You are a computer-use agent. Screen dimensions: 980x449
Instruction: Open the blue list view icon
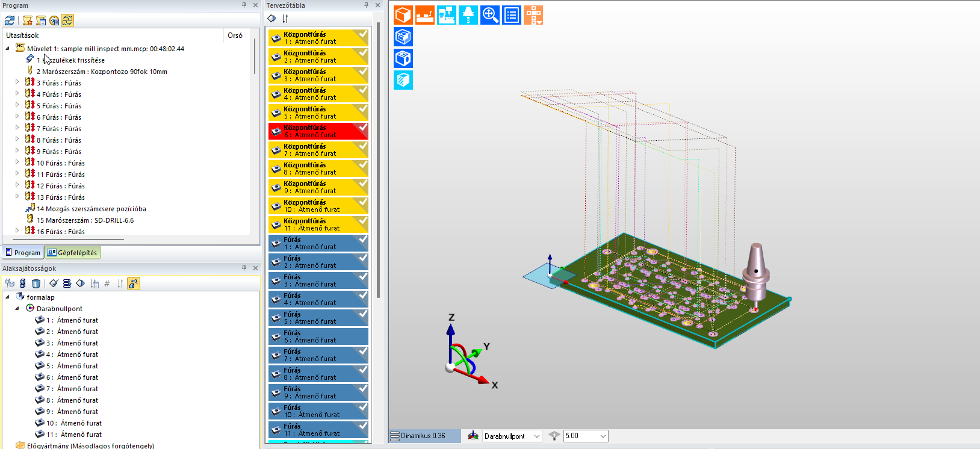512,15
